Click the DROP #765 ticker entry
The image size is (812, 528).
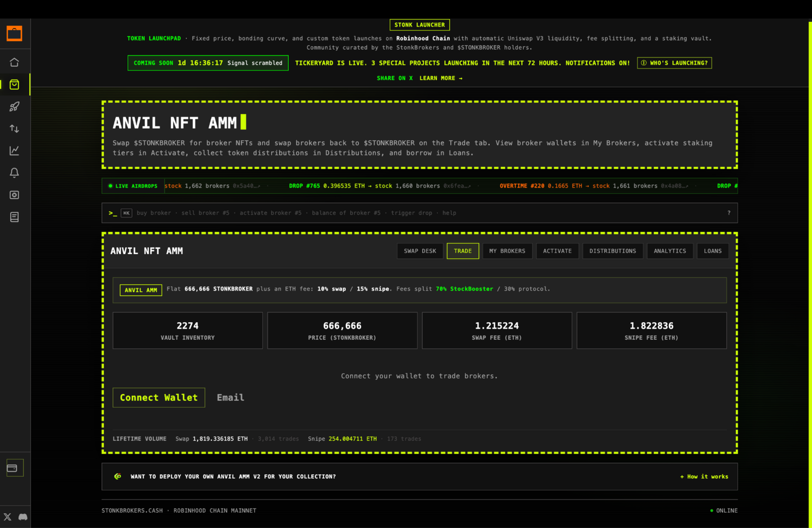(x=380, y=186)
